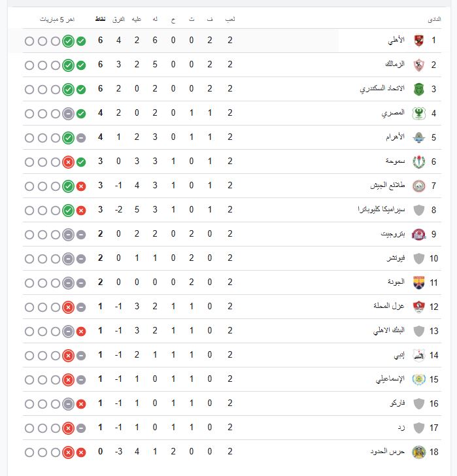Open the فيوتشر team name link
This screenshot has width=457, height=476.
(x=396, y=258)
